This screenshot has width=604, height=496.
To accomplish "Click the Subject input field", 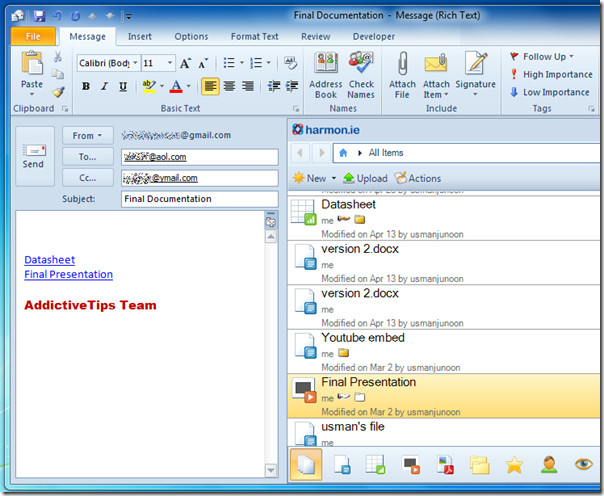I will [200, 199].
